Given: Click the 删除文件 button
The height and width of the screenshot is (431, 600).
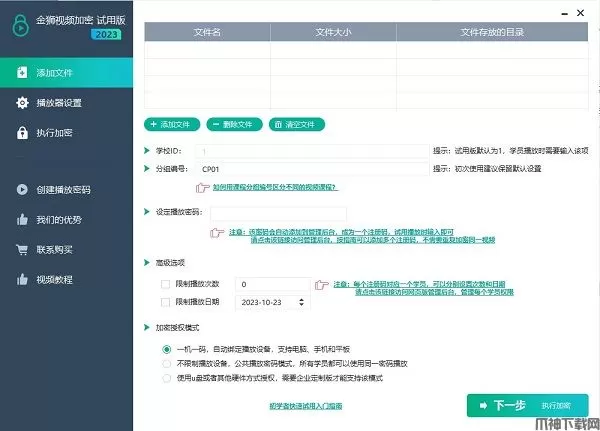Looking at the screenshot, I should (234, 124).
